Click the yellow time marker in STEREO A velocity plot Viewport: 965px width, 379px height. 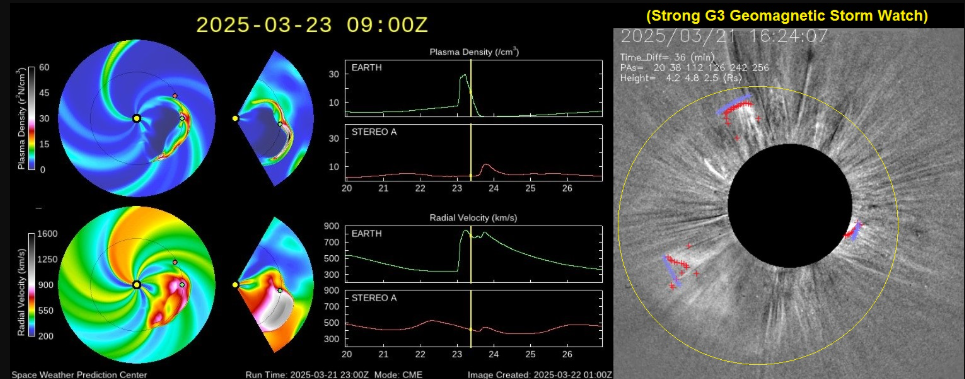[x=471, y=319]
